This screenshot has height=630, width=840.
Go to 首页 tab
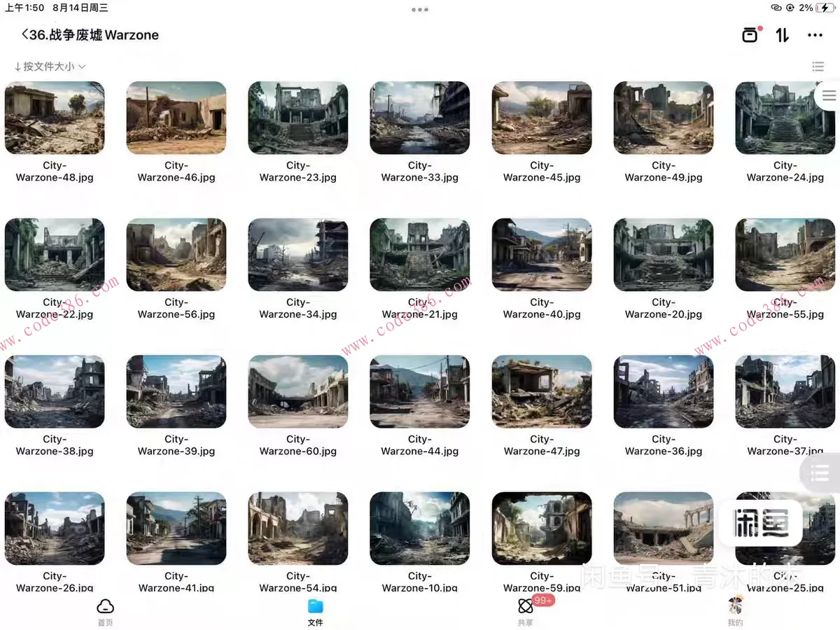pyautogui.click(x=105, y=611)
